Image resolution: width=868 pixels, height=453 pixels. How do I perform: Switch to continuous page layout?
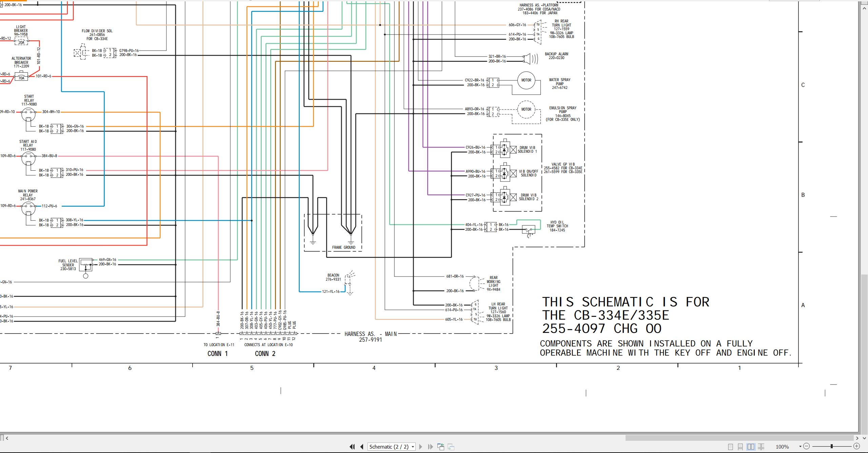point(741,447)
